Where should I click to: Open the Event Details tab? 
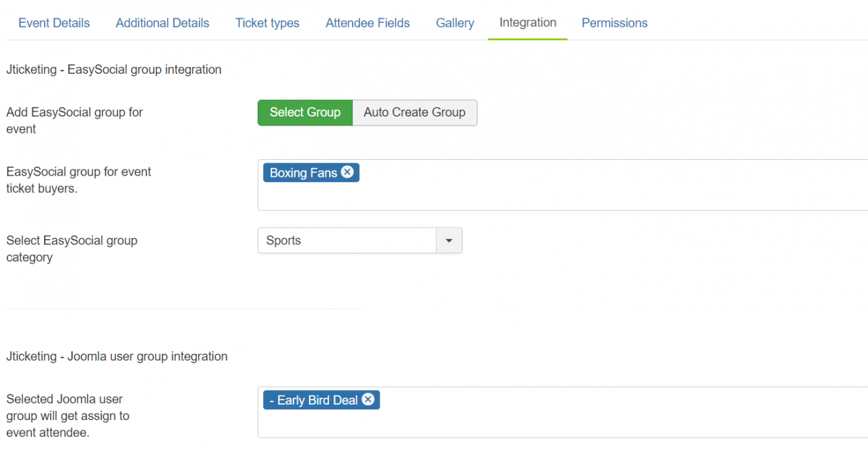[x=54, y=23]
